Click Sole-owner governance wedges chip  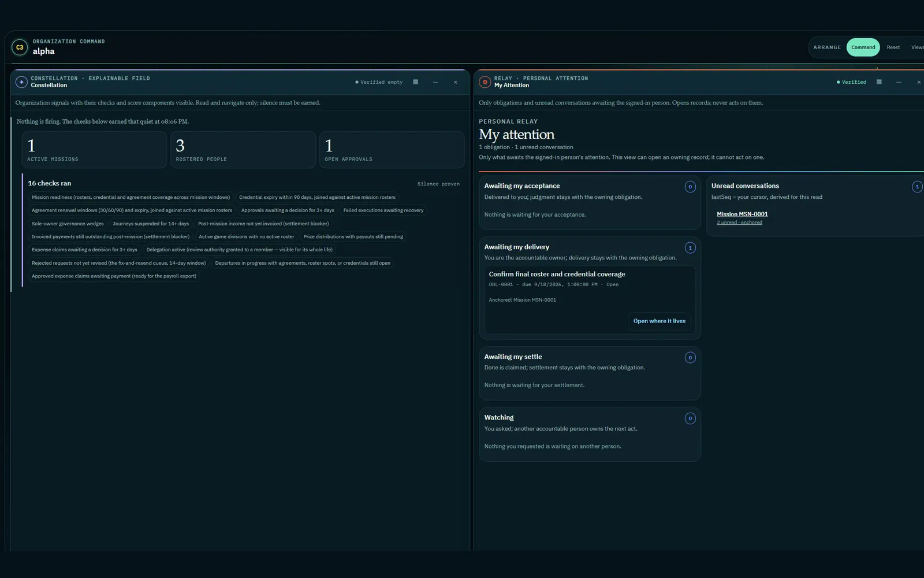tap(68, 224)
